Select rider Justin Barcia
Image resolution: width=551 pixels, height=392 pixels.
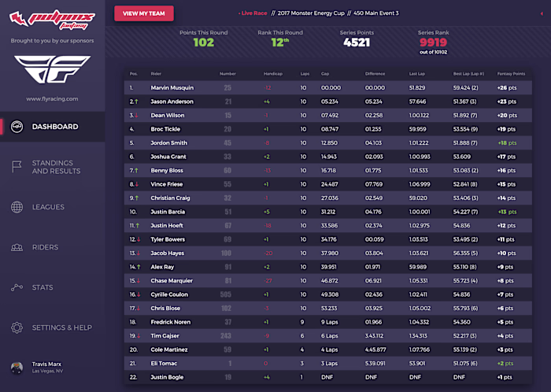click(168, 212)
